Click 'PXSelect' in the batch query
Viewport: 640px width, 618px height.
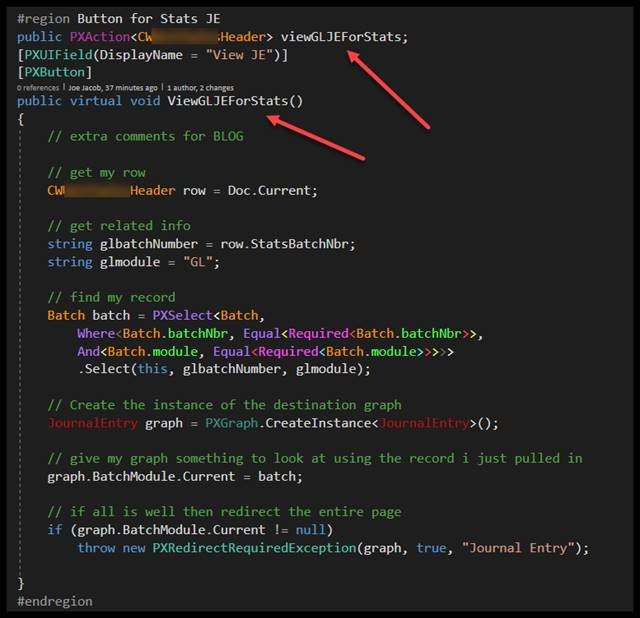pos(182,316)
